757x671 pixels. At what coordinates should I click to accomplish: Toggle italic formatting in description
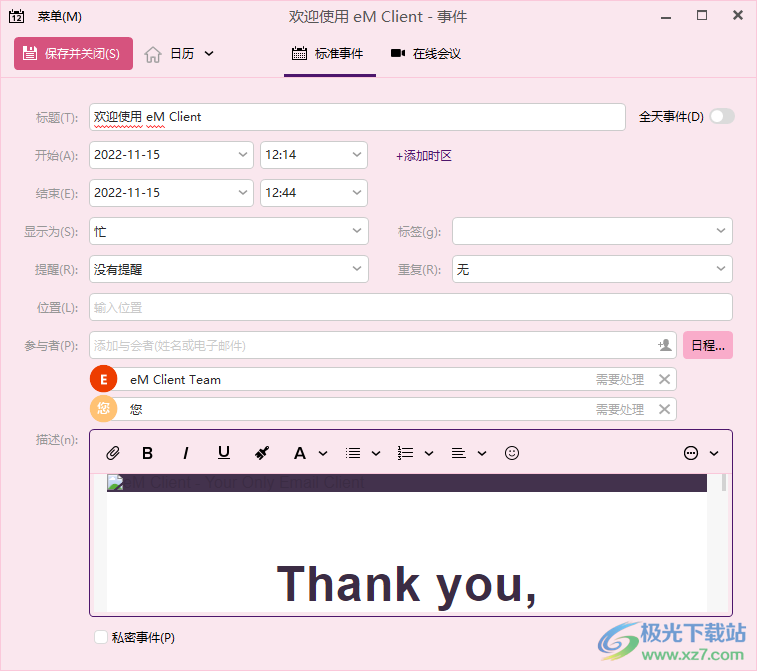point(186,453)
